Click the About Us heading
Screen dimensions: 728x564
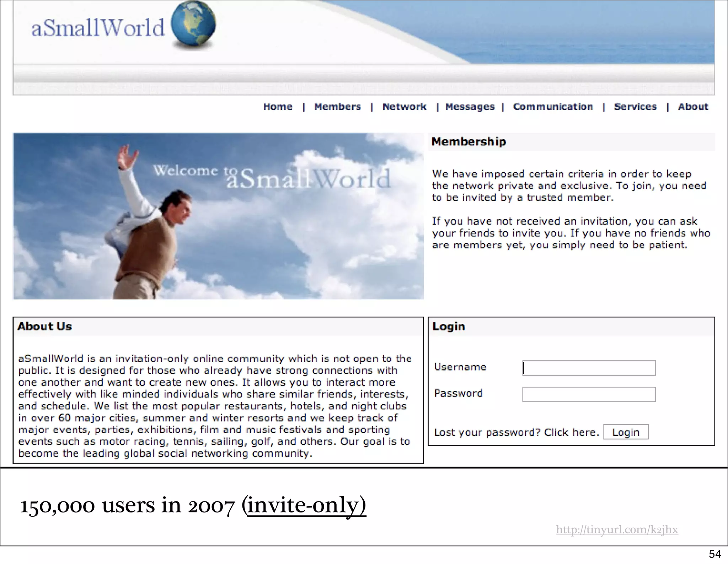[x=45, y=326]
